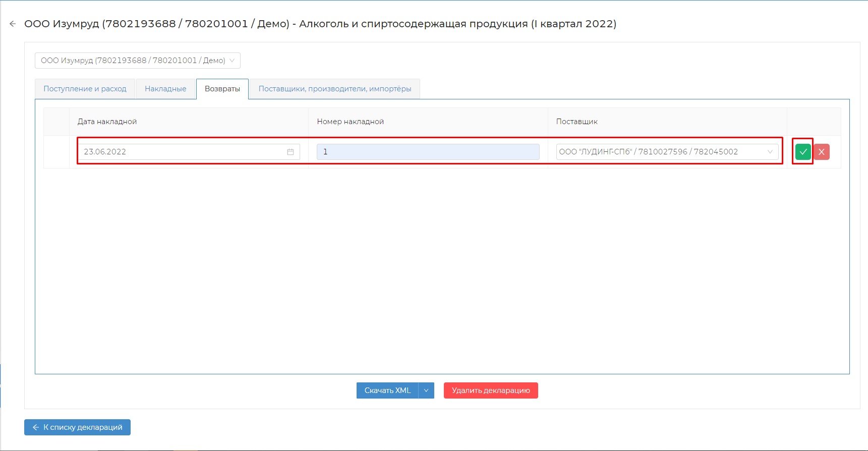This screenshot has height=451, width=868.
Task: Click the Удалить декларацию button
Action: [x=491, y=390]
